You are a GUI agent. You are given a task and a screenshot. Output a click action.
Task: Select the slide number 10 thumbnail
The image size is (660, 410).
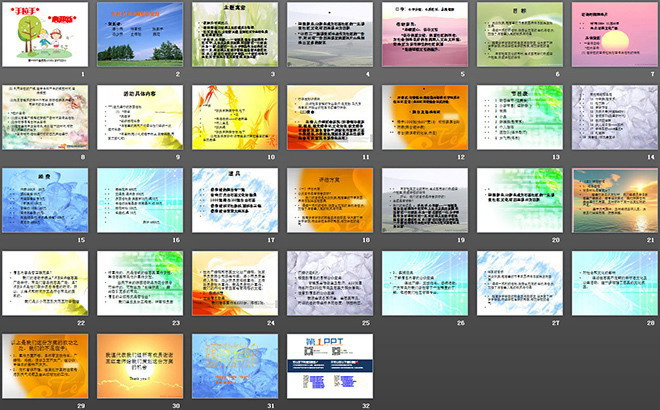click(x=233, y=117)
